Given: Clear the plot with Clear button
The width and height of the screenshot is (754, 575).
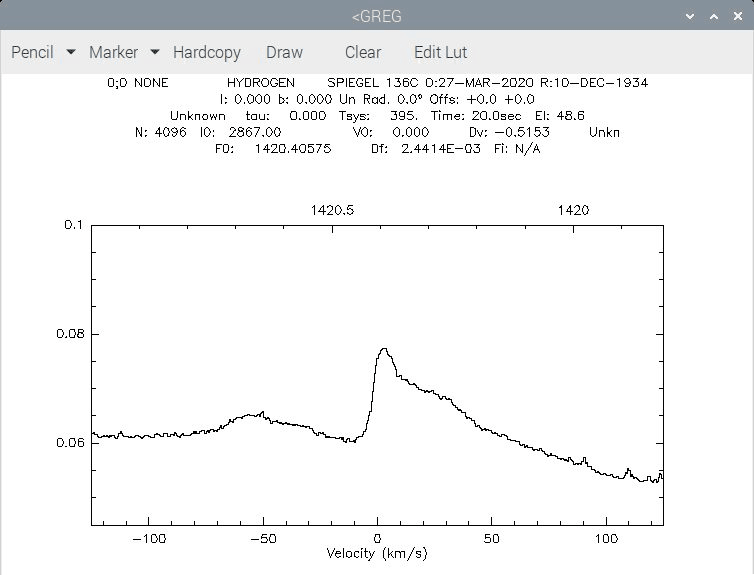Looking at the screenshot, I should 363,52.
